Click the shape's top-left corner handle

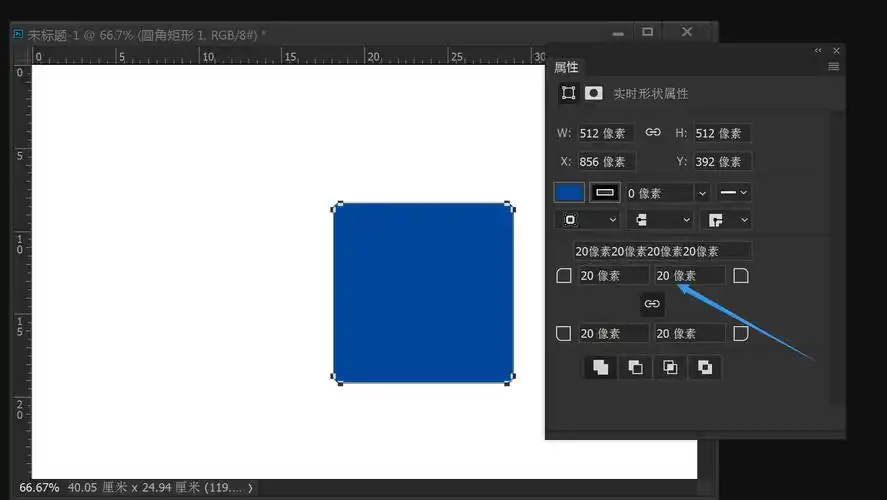(x=337, y=206)
